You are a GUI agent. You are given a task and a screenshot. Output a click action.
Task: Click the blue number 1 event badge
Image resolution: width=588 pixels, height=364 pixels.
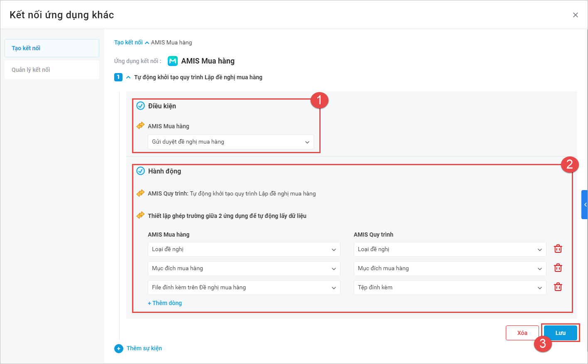pos(118,77)
